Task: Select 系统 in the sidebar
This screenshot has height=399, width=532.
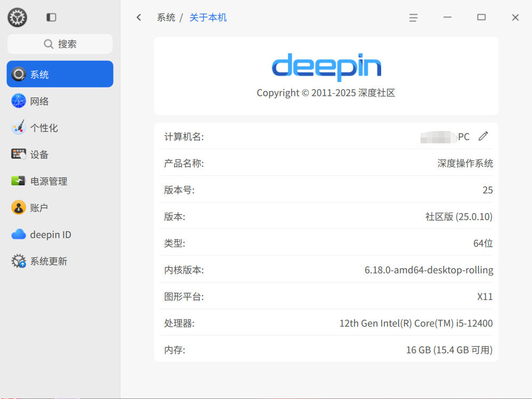Action: [60, 74]
